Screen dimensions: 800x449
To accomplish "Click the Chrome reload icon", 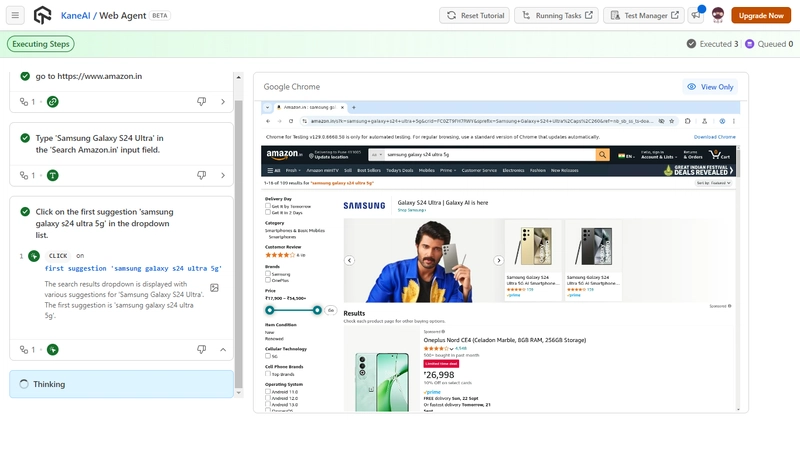I will coord(291,121).
